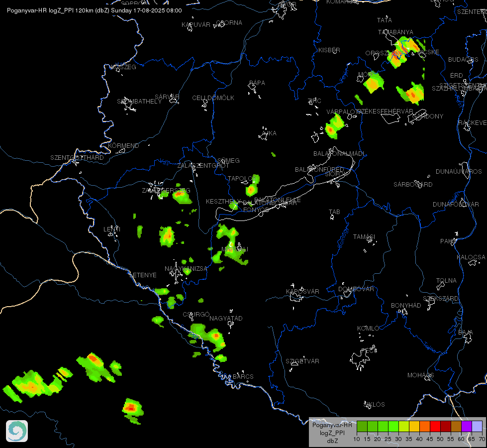Select the "PÉCS" city label
This screenshot has height=448, width=487.
coord(369,351)
